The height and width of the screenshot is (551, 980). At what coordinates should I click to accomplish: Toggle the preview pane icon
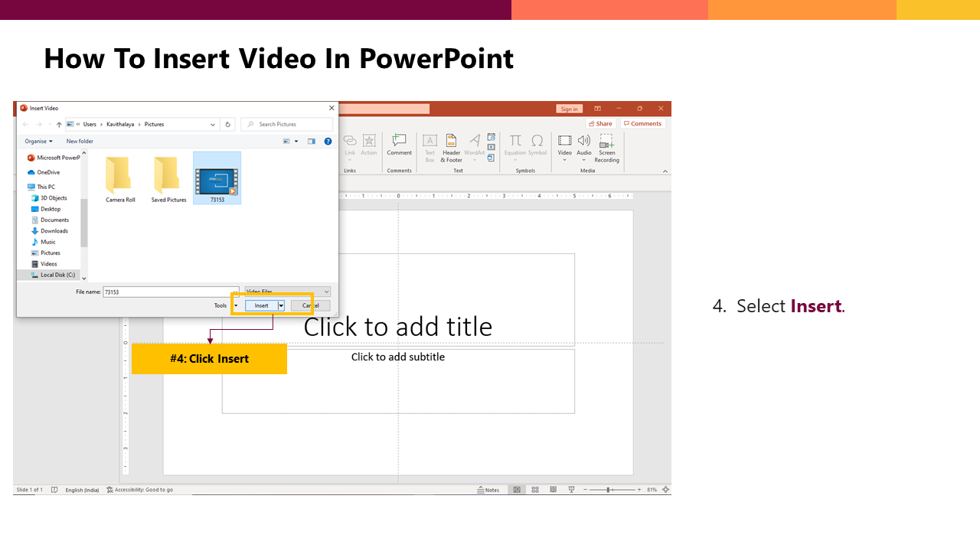pos(312,142)
